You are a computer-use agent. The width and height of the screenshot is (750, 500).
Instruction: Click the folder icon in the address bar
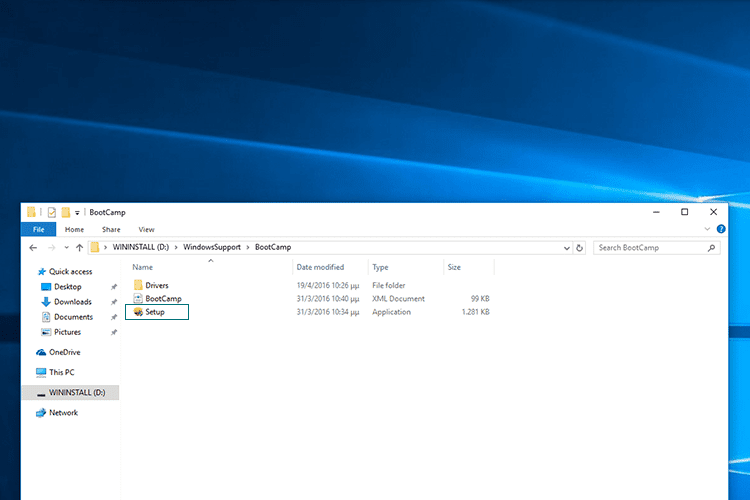coord(95,247)
